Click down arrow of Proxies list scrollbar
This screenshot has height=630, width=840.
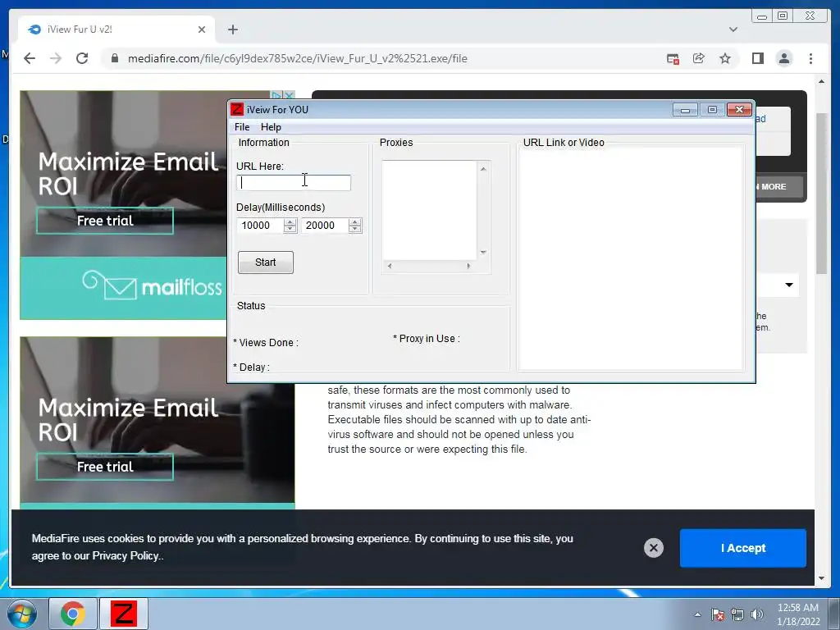pos(483,253)
